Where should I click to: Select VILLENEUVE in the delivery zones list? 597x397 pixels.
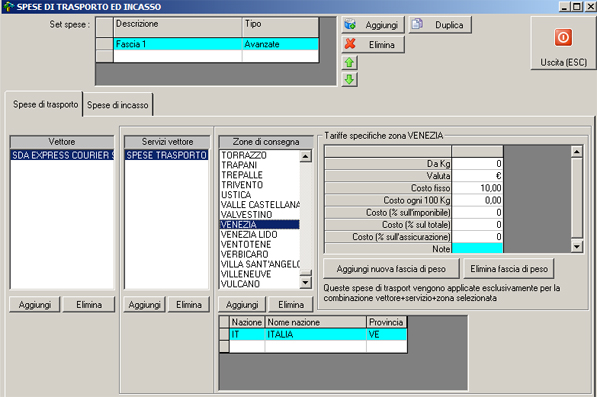[x=260, y=274]
